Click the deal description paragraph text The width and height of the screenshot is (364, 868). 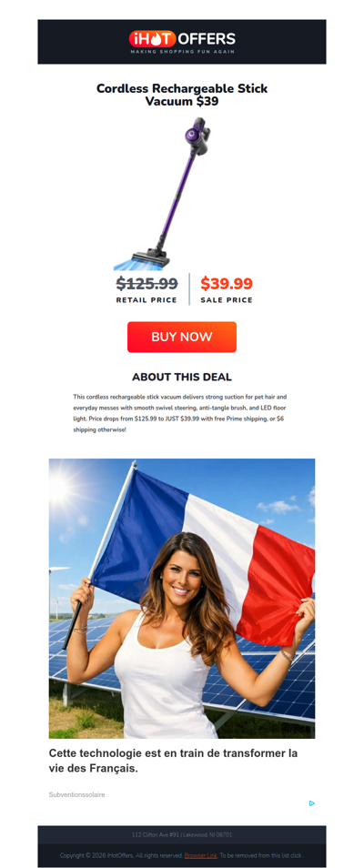click(x=180, y=413)
